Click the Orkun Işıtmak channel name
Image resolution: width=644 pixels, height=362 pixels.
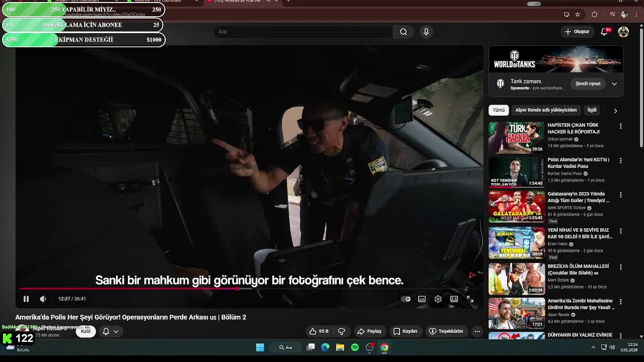click(560, 139)
